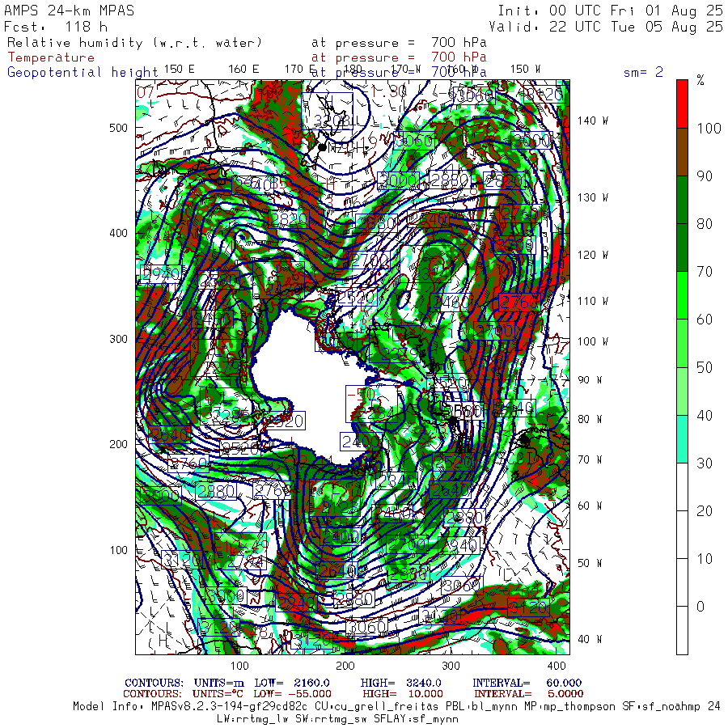Click the "200" bottom axis tick label
Screen dimensions: 728x728
click(x=345, y=666)
